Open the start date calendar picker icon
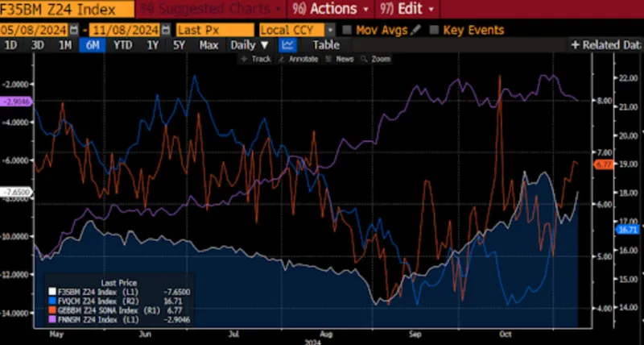The height and width of the screenshot is (345, 644). [75, 30]
